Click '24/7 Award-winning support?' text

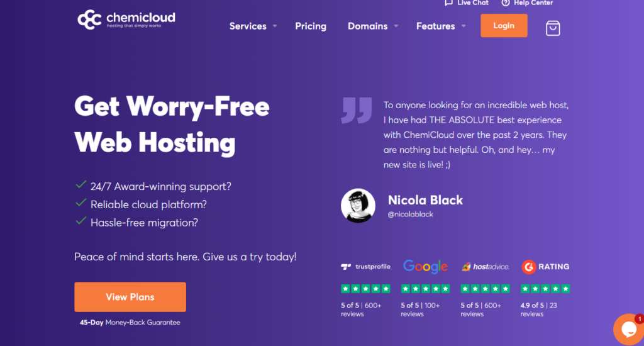click(x=160, y=187)
